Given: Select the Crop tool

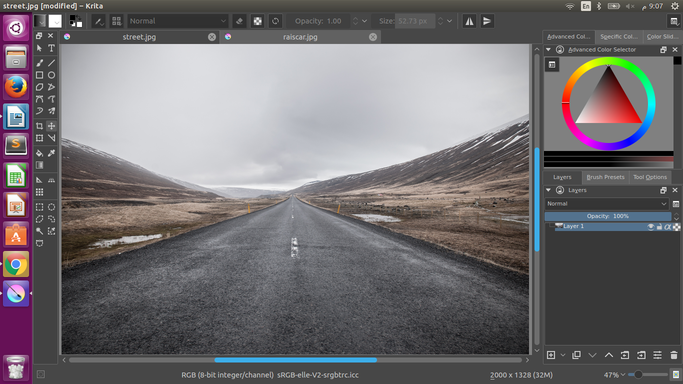Looking at the screenshot, I should (x=39, y=126).
